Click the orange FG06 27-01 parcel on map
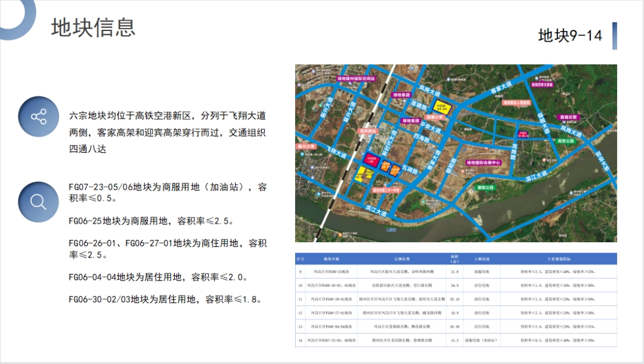644x364 pixels. [x=395, y=170]
